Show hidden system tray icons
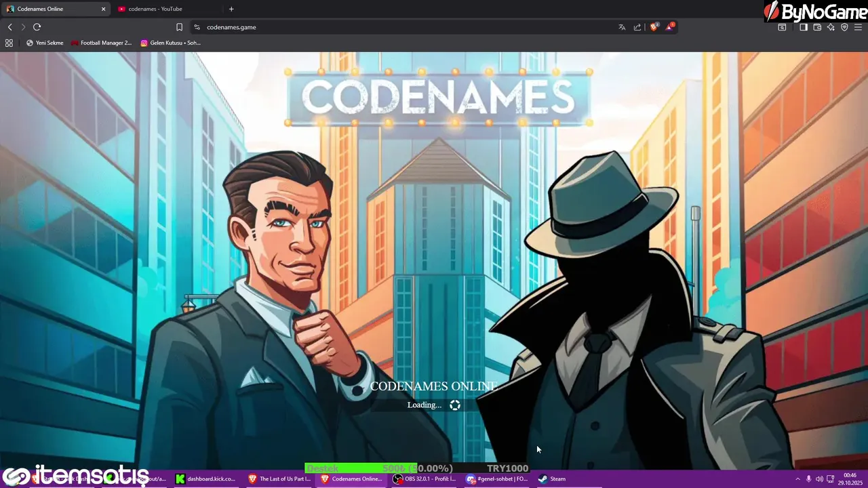Viewport: 868px width, 488px height. 797,479
